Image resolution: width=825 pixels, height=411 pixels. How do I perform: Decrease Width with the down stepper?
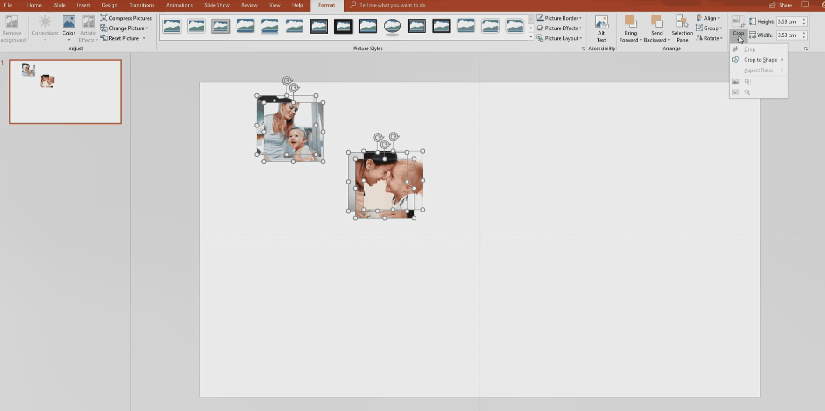(804, 37)
